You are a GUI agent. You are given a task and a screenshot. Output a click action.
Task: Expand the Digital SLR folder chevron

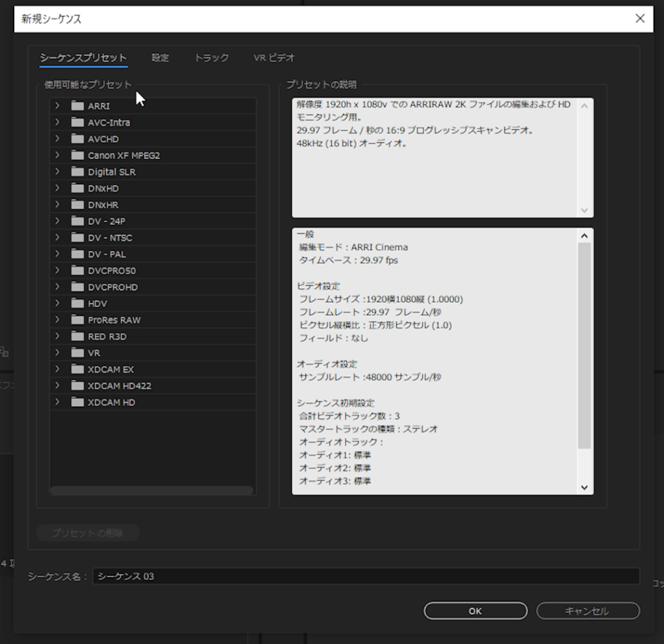57,171
